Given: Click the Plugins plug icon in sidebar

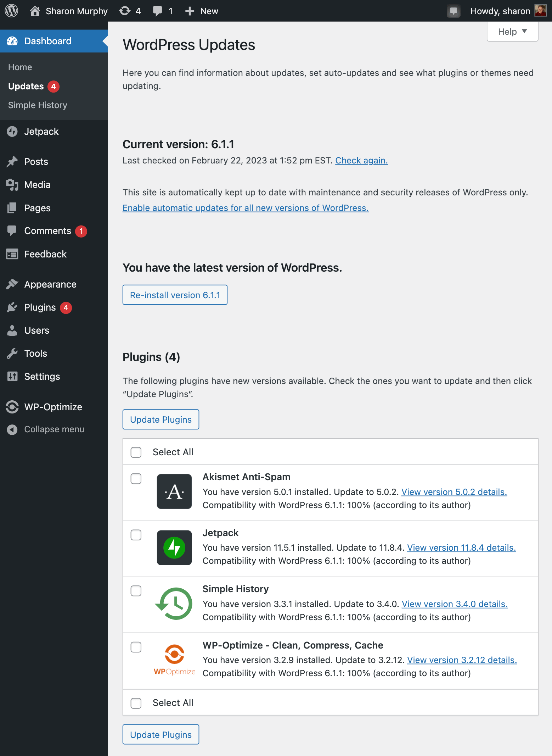Looking at the screenshot, I should click(x=12, y=307).
